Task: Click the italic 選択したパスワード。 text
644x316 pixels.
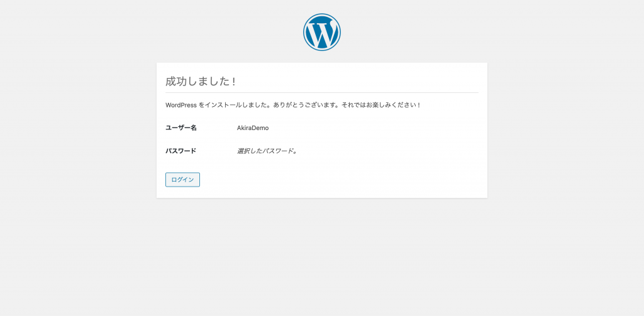Action: tap(267, 151)
